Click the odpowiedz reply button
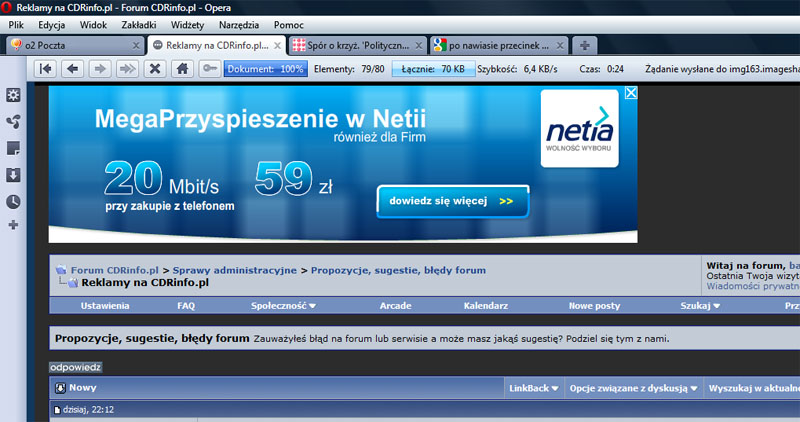800x422 pixels. [76, 367]
